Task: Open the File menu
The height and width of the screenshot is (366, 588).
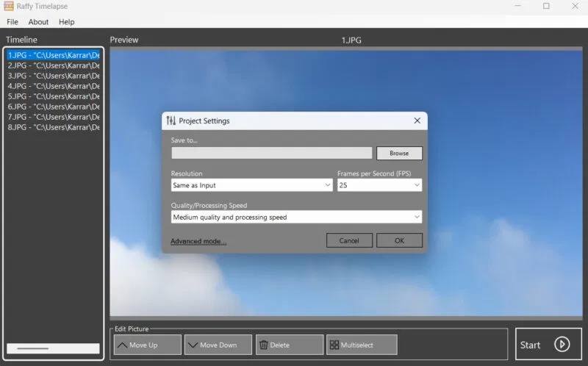Action: (12, 22)
